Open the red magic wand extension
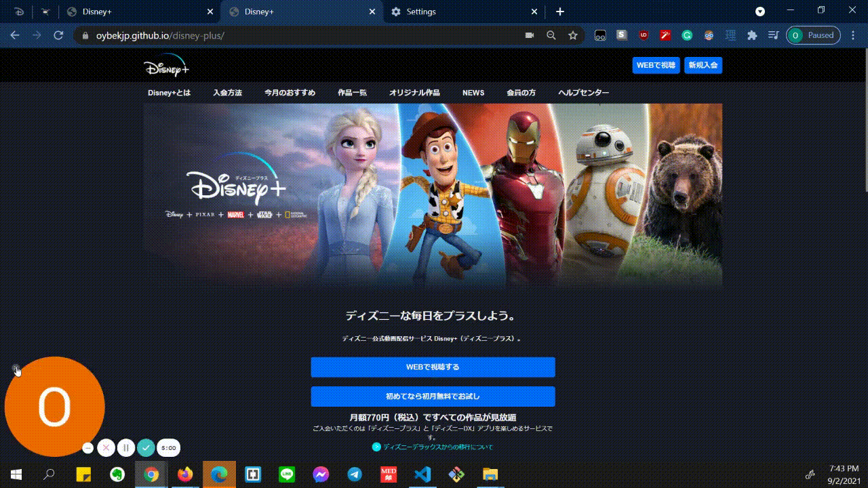This screenshot has height=488, width=868. coord(665,35)
